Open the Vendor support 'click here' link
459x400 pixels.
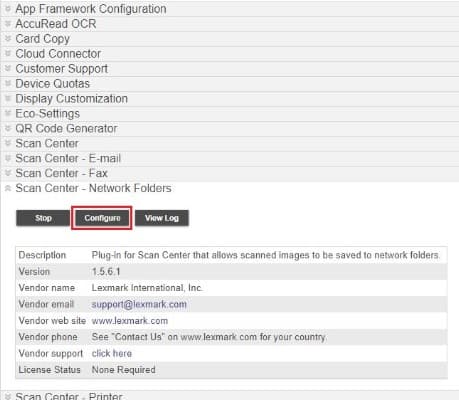[x=112, y=353]
